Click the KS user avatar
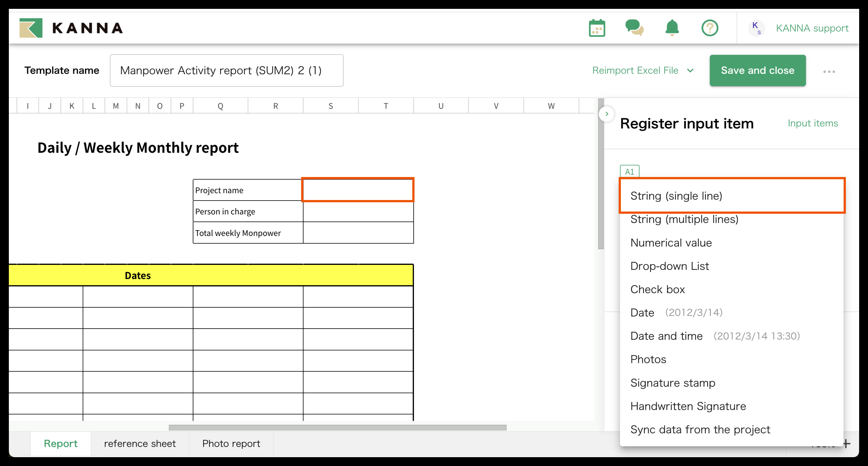The height and width of the screenshot is (466, 868). pyautogui.click(x=756, y=28)
